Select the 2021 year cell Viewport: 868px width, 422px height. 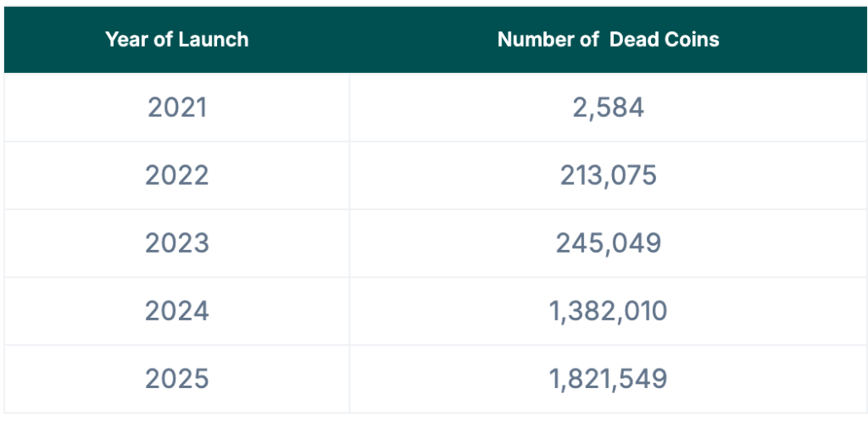(177, 108)
